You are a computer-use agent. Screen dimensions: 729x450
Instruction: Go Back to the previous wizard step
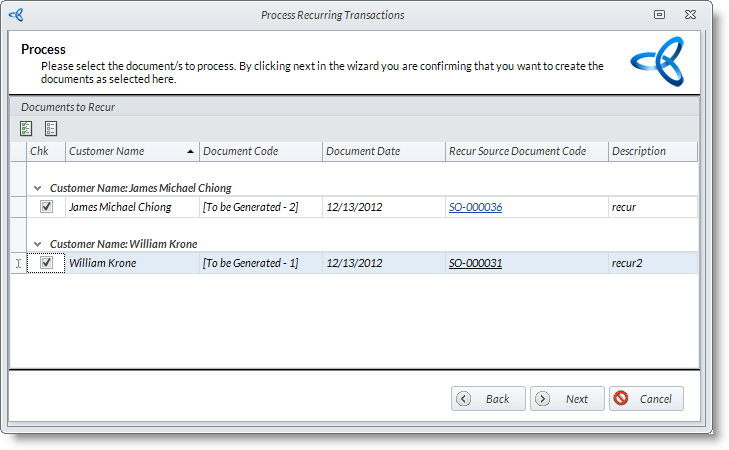pos(487,398)
